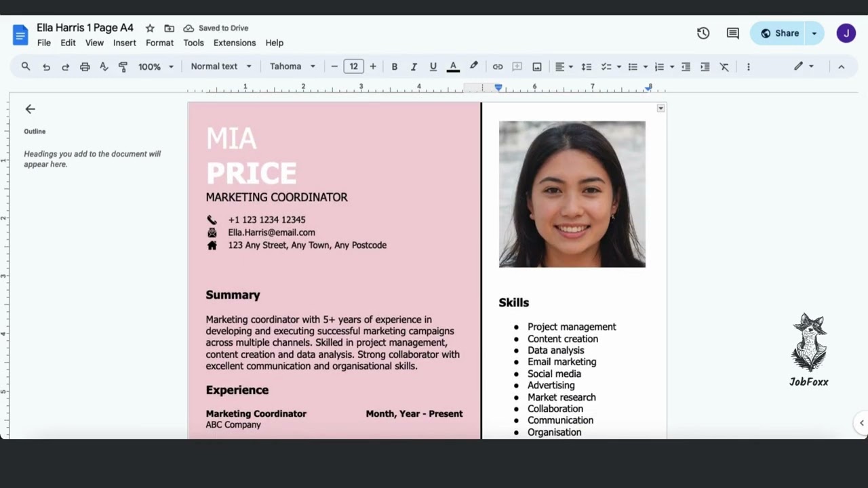Open the text alignment dropdown
Screen dimensions: 868x488
pos(564,66)
